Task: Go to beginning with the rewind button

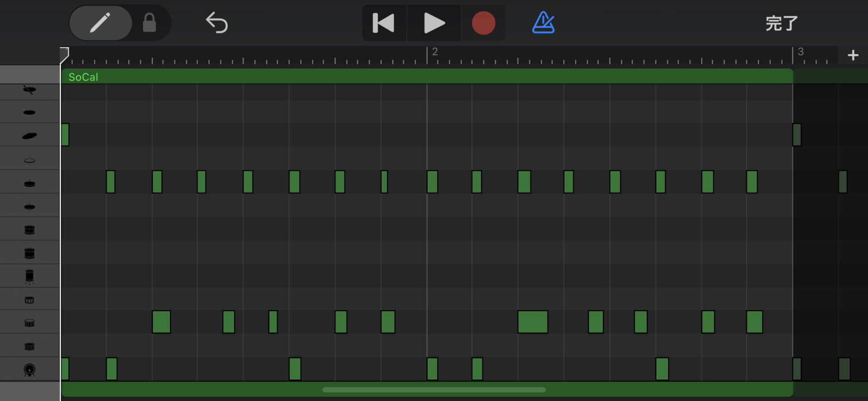Action: click(384, 23)
